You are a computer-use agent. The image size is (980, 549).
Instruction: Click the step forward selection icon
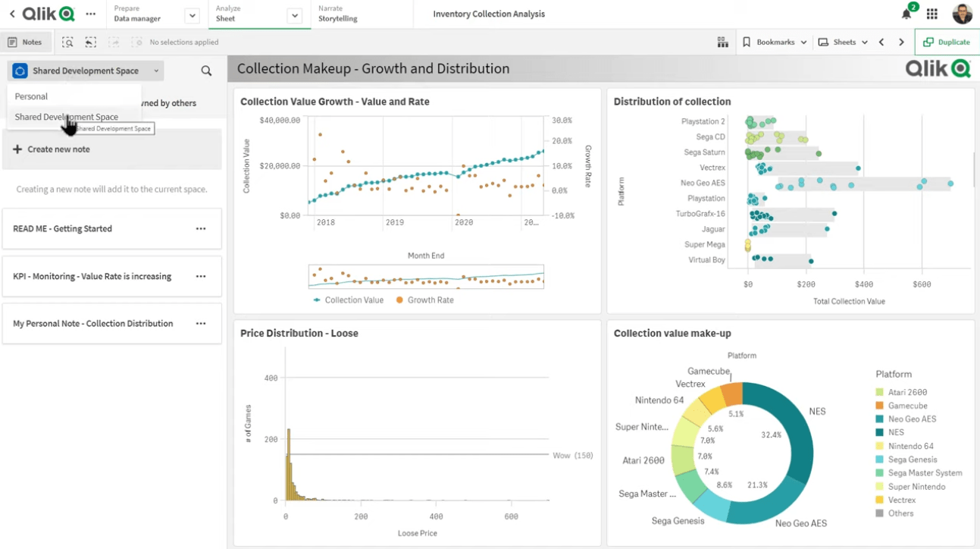click(x=114, y=42)
